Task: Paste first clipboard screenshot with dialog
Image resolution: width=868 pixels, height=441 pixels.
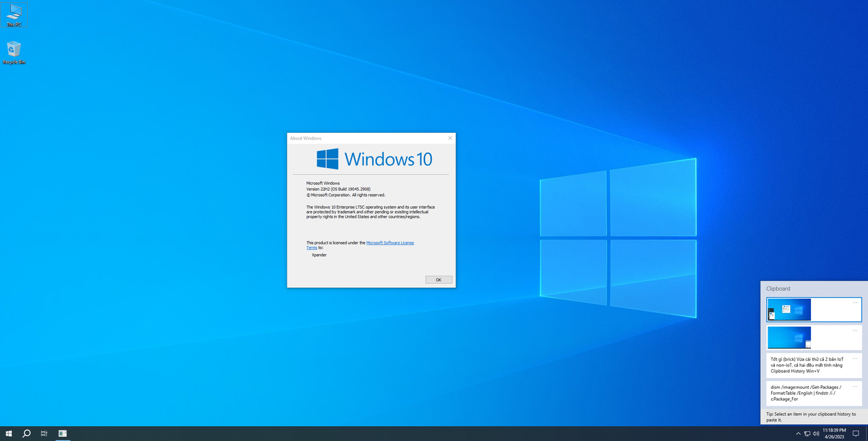Action: [x=814, y=310]
